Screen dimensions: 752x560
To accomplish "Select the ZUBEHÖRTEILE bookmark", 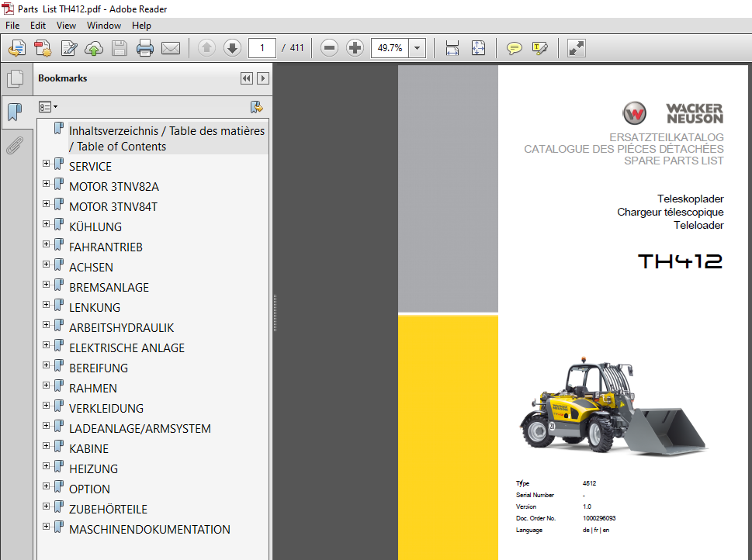I will pos(108,509).
